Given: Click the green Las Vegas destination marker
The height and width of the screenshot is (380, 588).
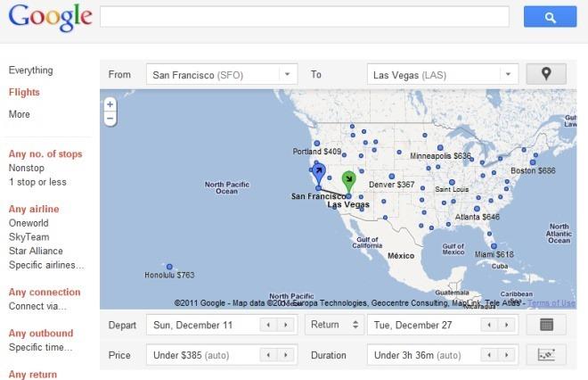Looking at the screenshot, I should [348, 180].
